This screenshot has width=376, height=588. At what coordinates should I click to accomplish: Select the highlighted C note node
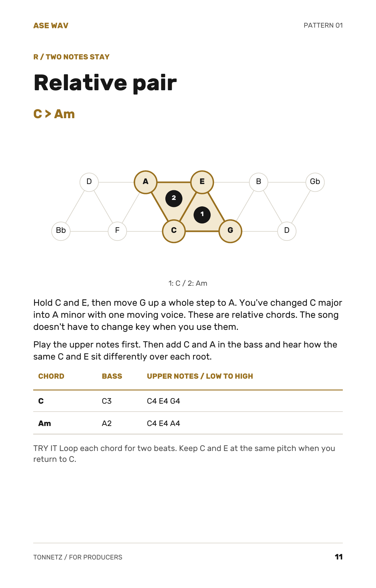[x=174, y=231]
